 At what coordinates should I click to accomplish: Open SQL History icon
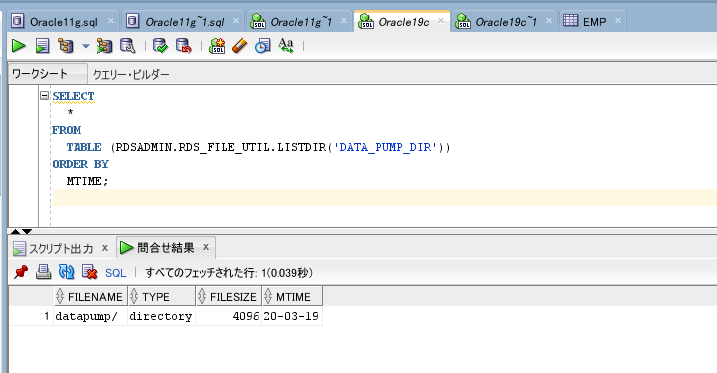pos(263,46)
